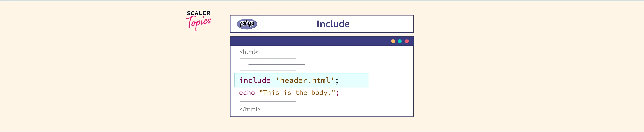Click the semicolon ending the include statement
The height and width of the screenshot is (132, 644).
click(337, 81)
